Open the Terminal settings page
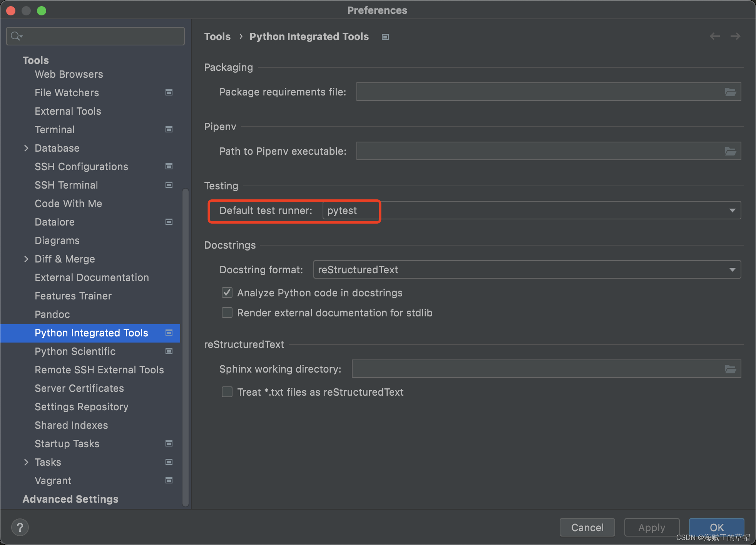756x545 pixels. [x=55, y=130]
